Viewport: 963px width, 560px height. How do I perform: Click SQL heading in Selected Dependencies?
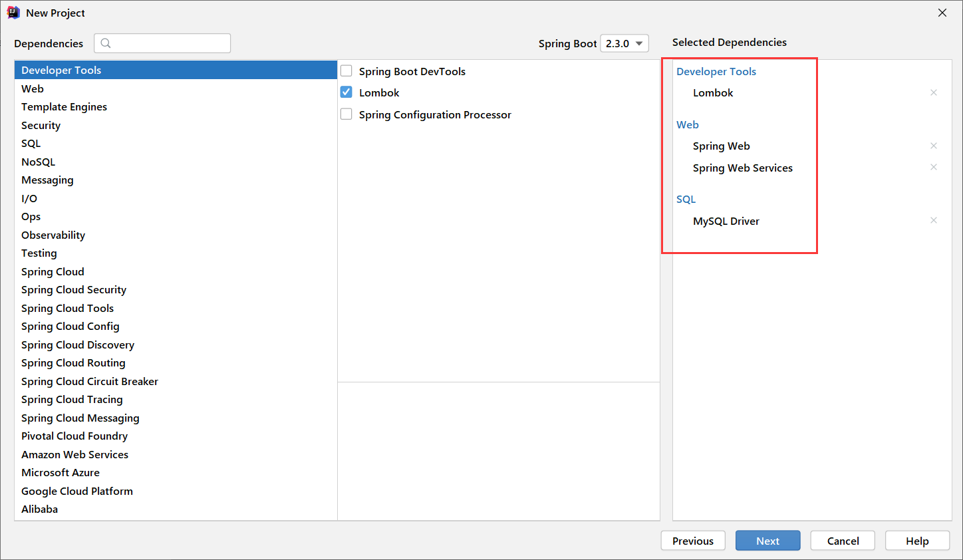[x=686, y=199]
